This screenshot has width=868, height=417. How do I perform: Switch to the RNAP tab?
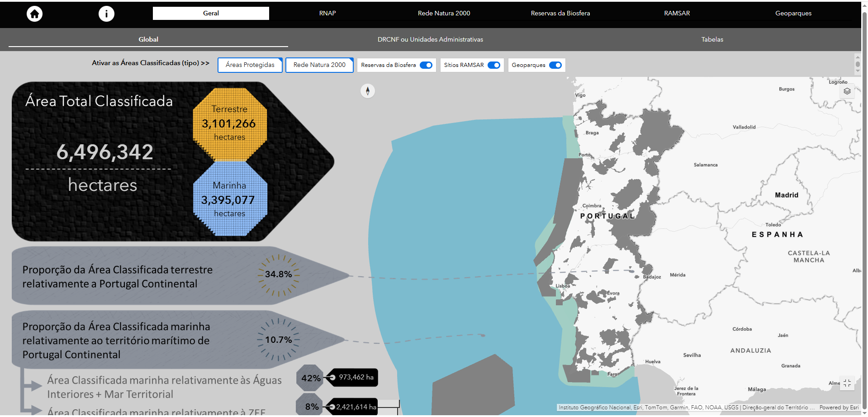(327, 13)
